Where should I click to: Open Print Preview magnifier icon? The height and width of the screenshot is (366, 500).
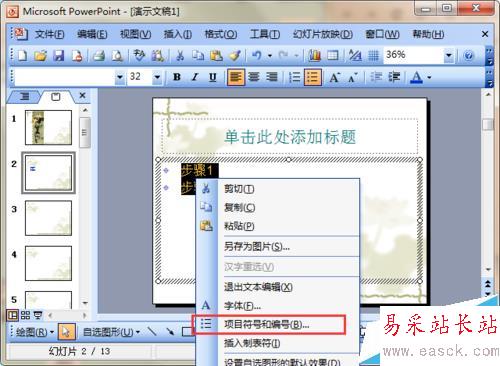click(117, 55)
